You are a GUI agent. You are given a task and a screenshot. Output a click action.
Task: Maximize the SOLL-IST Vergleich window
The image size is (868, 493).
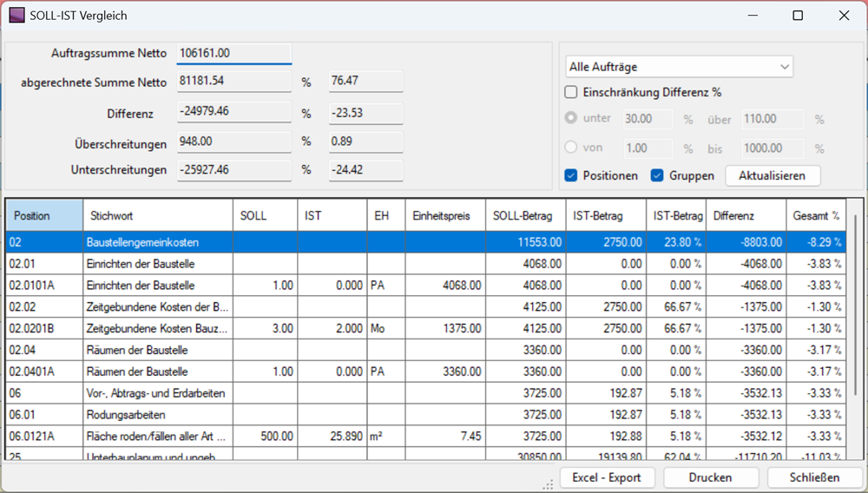tap(798, 16)
